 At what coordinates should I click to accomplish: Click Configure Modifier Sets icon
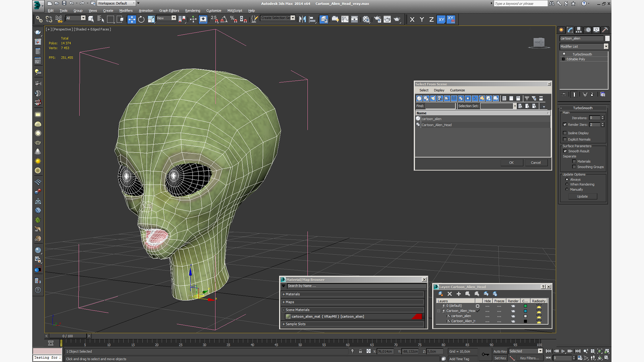coord(603,95)
